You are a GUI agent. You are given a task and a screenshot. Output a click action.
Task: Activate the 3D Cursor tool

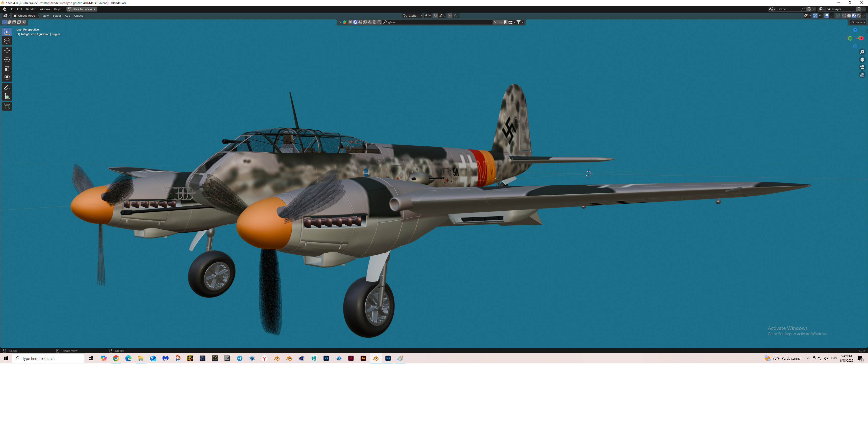pos(7,41)
